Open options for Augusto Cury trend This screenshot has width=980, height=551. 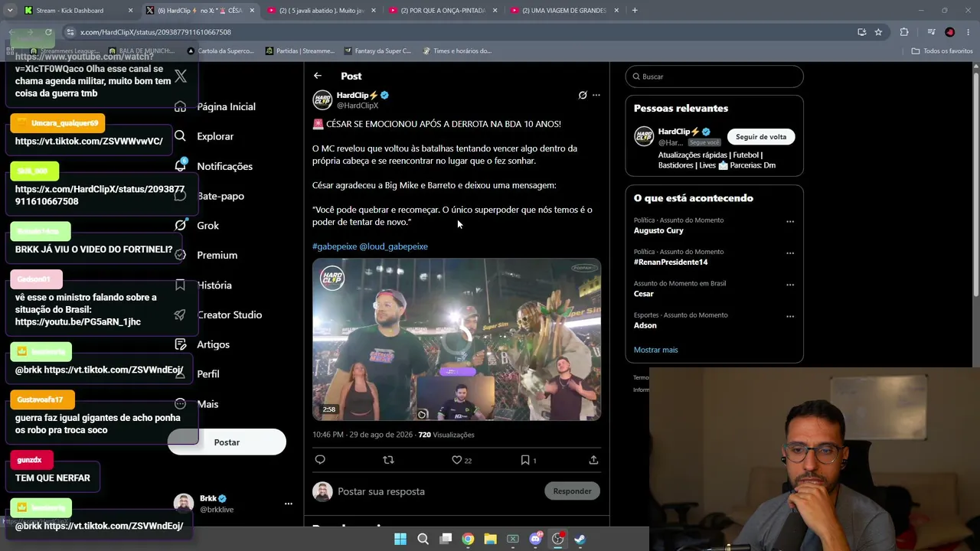click(x=790, y=222)
